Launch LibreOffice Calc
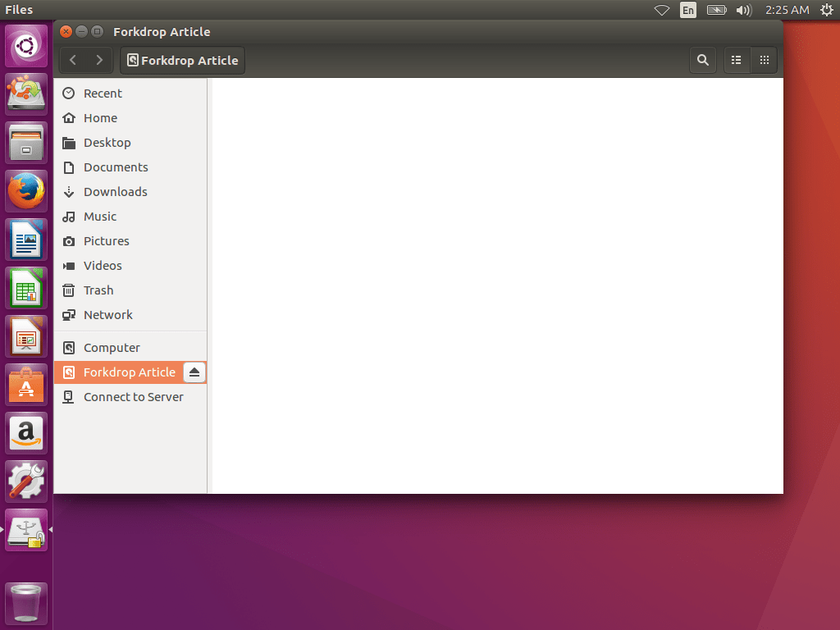 click(x=26, y=288)
